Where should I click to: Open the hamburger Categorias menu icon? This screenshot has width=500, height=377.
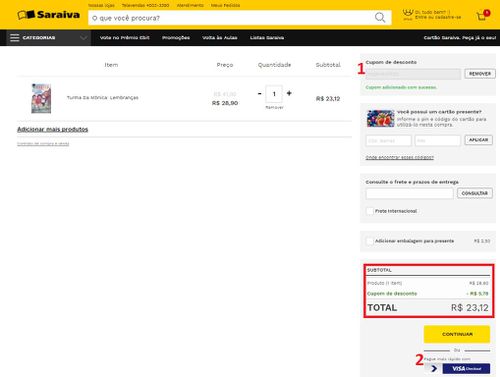click(x=15, y=38)
